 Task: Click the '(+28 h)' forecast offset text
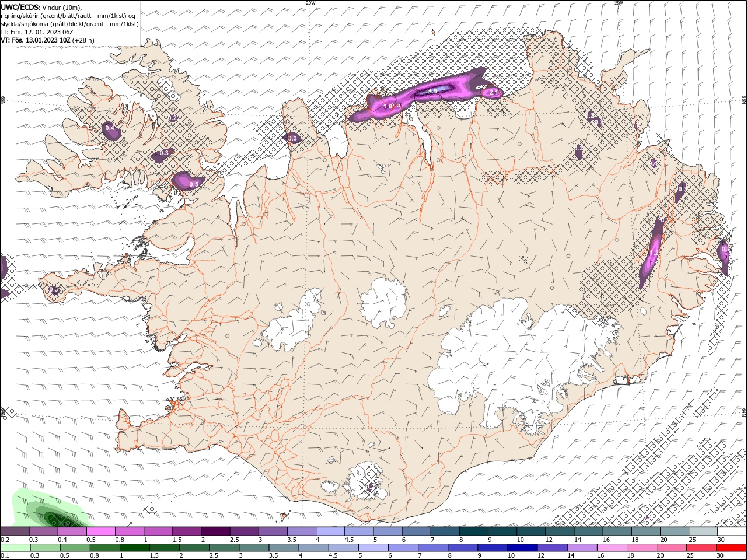point(83,40)
